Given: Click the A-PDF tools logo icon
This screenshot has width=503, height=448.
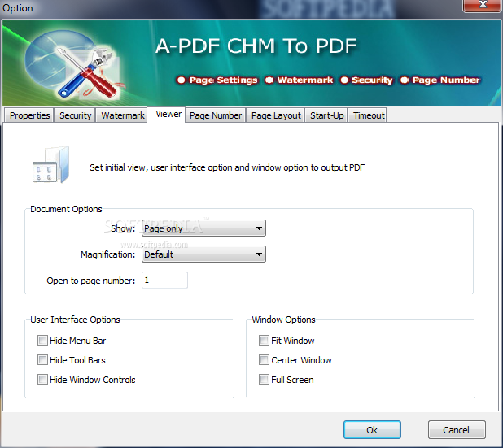Looking at the screenshot, I should tap(74, 67).
